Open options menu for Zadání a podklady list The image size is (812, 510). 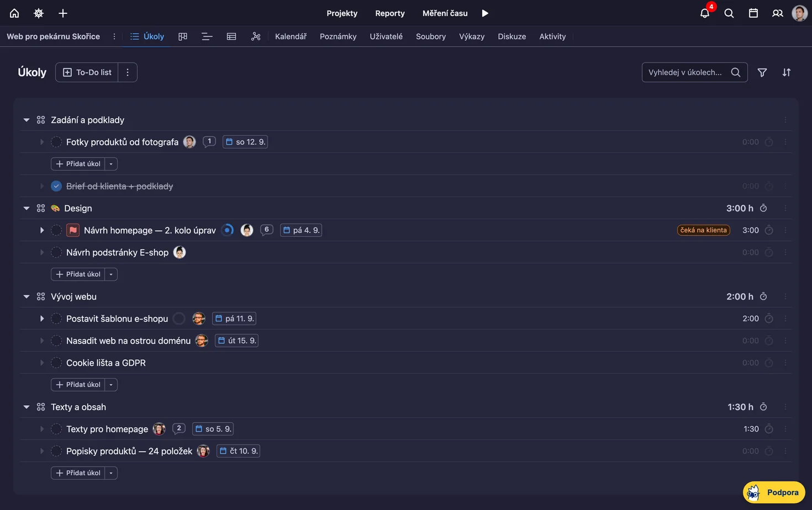pos(785,120)
